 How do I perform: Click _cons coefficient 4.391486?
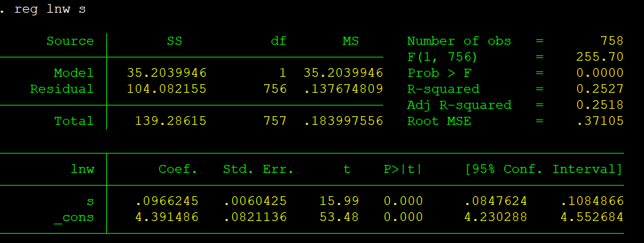pos(167,217)
